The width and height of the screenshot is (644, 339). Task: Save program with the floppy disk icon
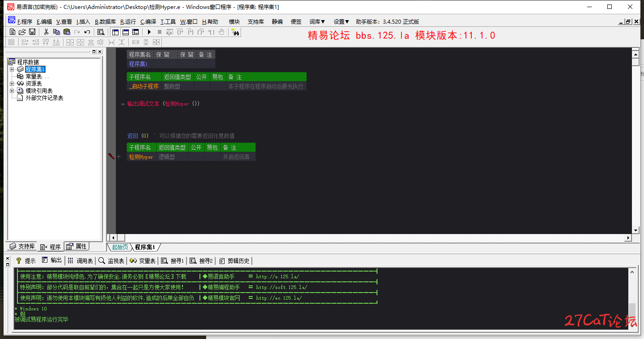point(32,32)
